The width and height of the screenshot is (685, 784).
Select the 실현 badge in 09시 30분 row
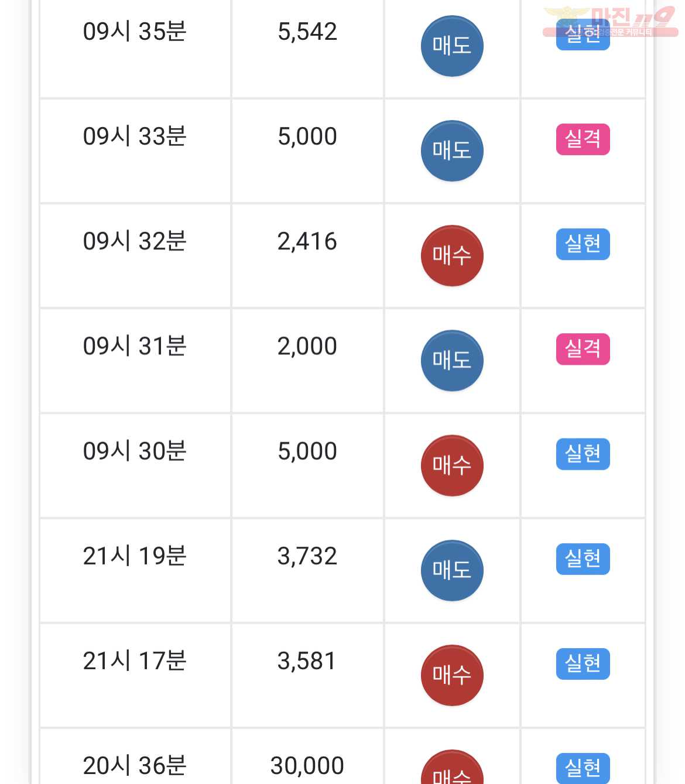(583, 454)
